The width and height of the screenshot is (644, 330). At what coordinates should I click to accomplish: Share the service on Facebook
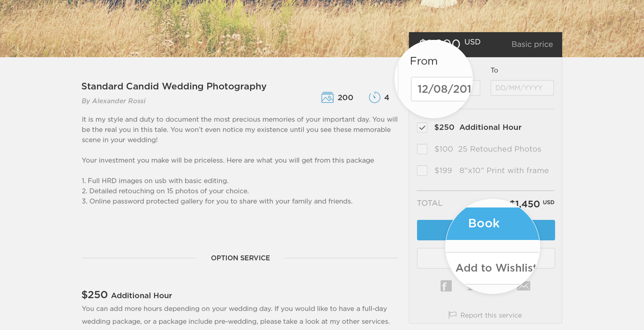[446, 286]
